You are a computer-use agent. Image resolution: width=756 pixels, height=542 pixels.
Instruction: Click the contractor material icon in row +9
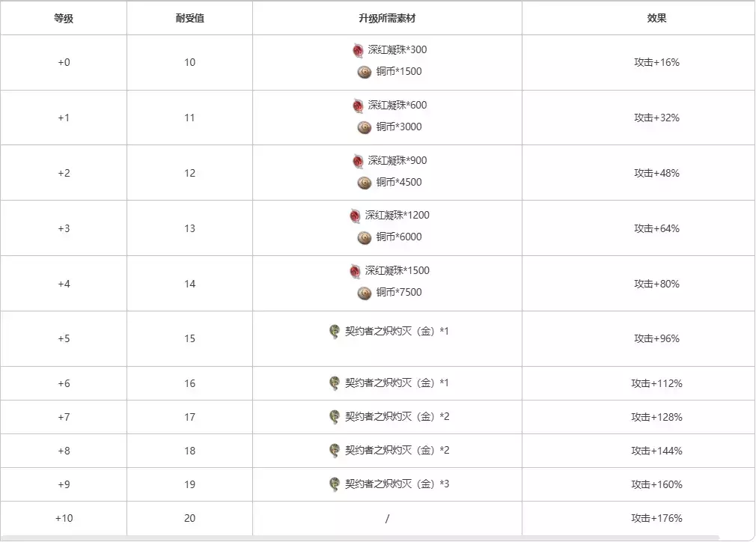click(335, 484)
